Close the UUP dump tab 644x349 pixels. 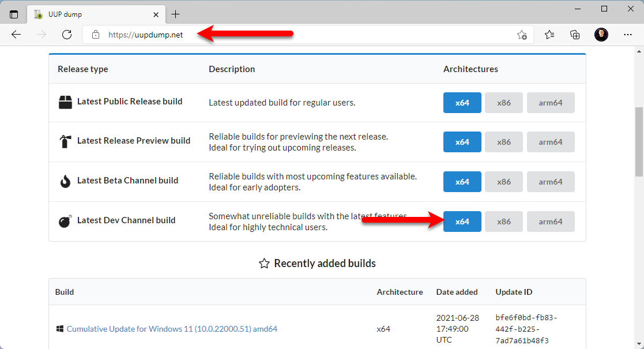[156, 14]
